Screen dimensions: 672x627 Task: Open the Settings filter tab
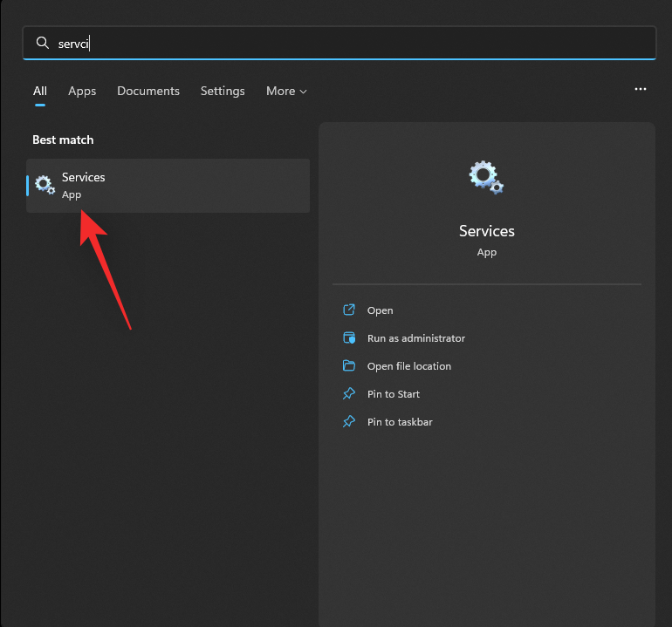(223, 91)
